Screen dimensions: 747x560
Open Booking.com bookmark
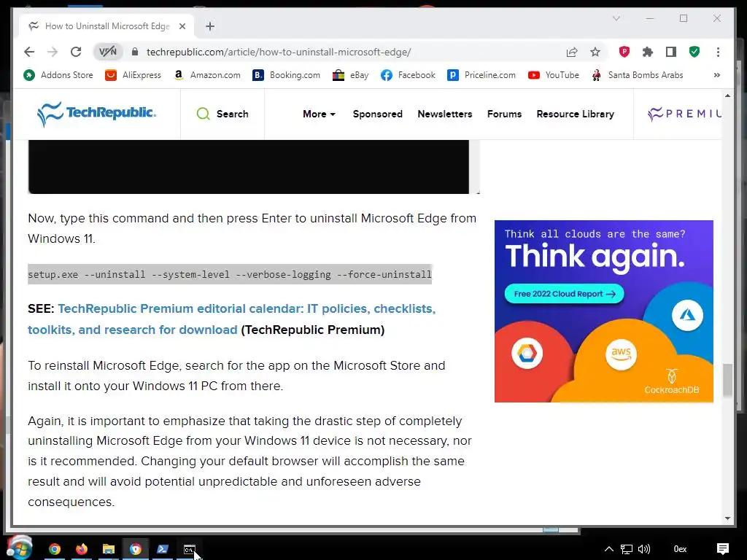pyautogui.click(x=286, y=75)
